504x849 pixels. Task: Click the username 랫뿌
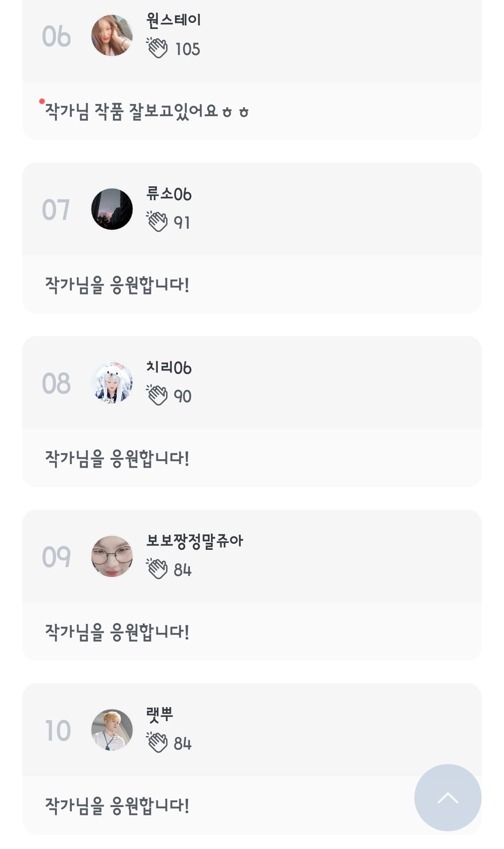tap(160, 715)
